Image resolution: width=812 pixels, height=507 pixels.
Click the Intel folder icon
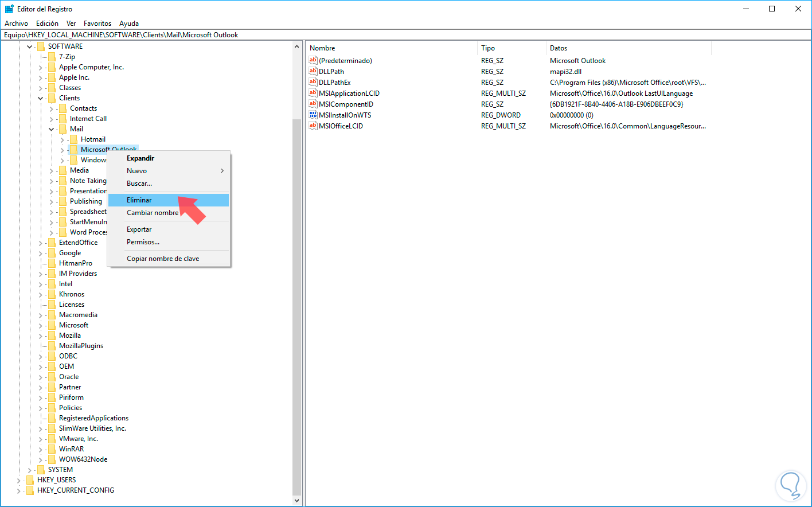pyautogui.click(x=52, y=284)
